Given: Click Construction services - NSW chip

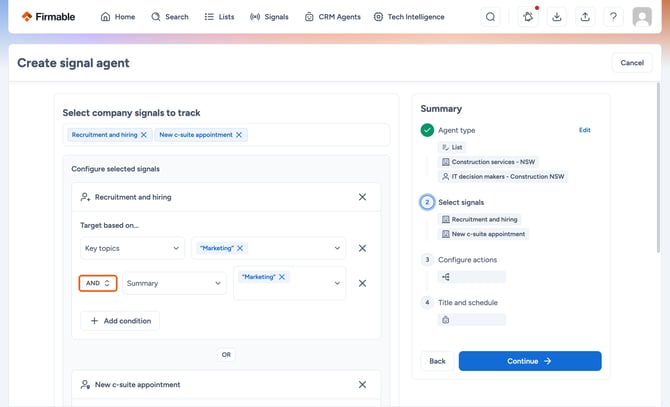Looking at the screenshot, I should coord(488,162).
